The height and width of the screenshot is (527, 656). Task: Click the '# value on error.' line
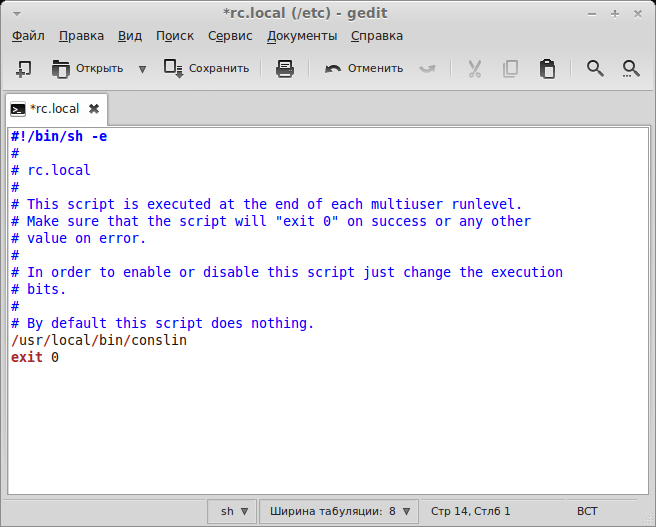(x=78, y=238)
